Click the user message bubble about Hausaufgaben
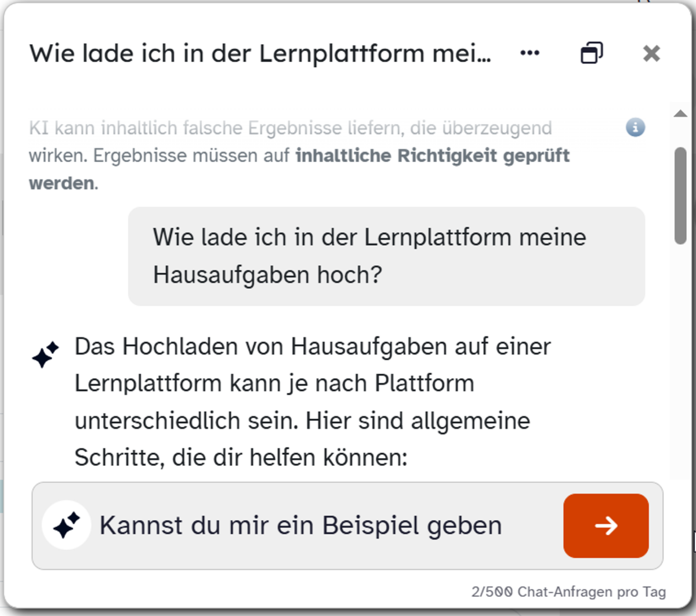The width and height of the screenshot is (696, 616). point(386,256)
